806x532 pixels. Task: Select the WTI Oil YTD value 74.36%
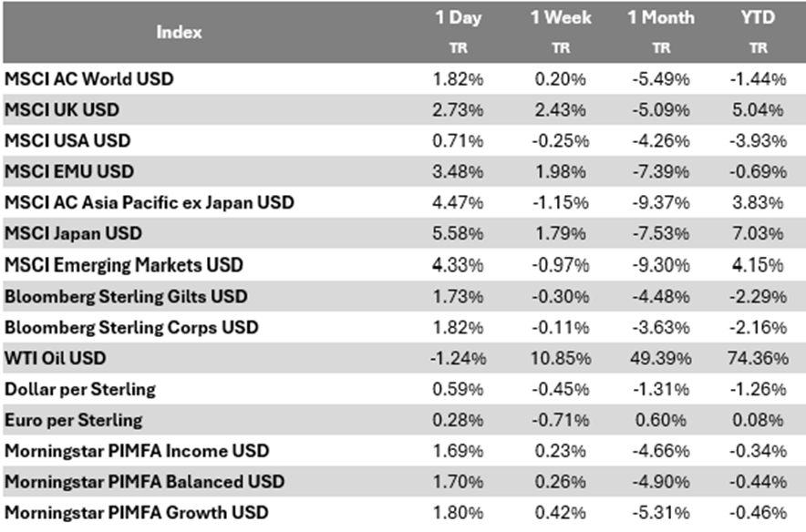point(758,358)
